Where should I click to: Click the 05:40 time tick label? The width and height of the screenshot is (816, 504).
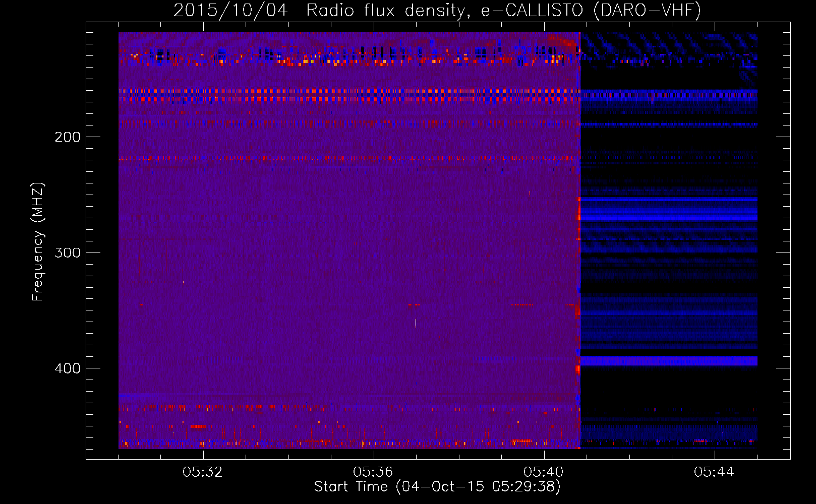[x=544, y=472]
